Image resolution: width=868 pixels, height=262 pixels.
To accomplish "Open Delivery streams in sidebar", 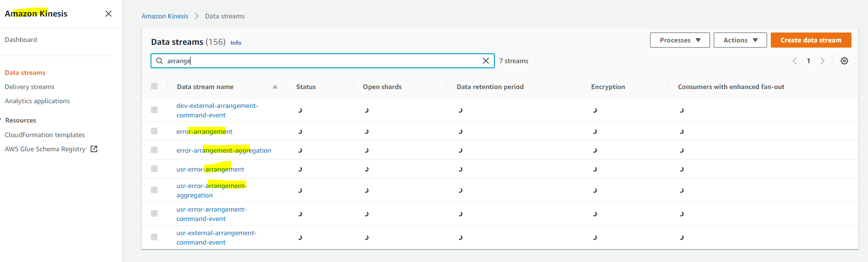I will pos(30,87).
